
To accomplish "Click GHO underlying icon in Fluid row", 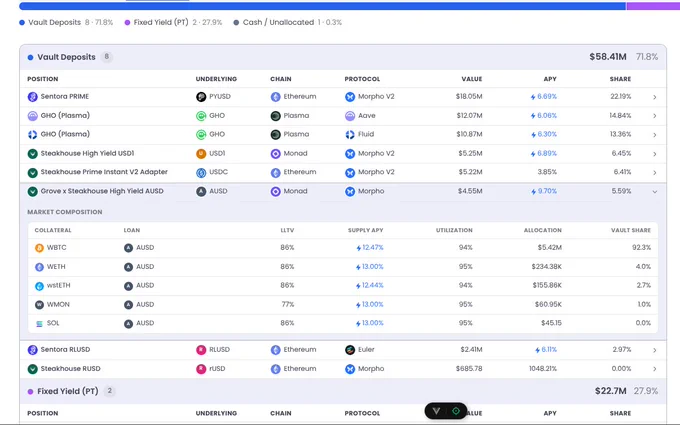I will (201, 134).
